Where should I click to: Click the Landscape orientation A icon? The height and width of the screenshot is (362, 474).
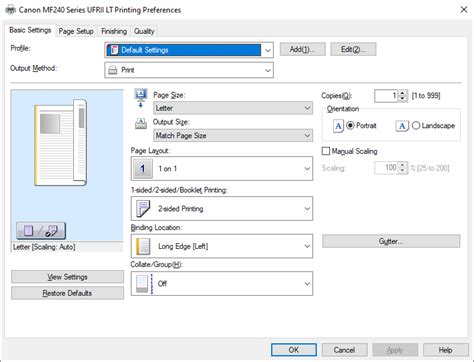coord(402,126)
